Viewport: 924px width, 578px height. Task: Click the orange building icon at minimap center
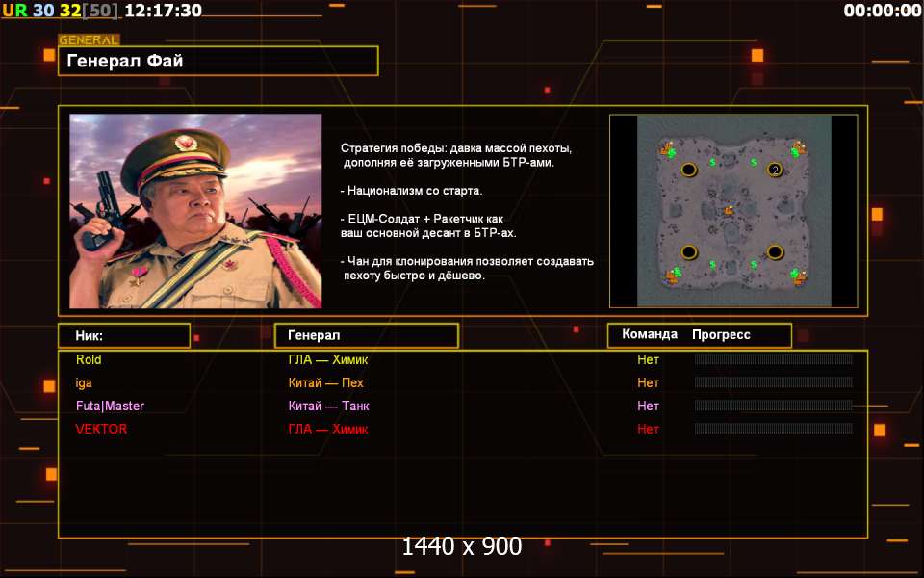pos(731,209)
